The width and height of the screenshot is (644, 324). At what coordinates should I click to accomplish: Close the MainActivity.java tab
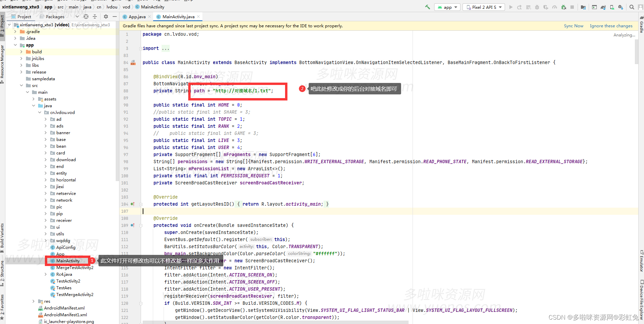point(198,17)
